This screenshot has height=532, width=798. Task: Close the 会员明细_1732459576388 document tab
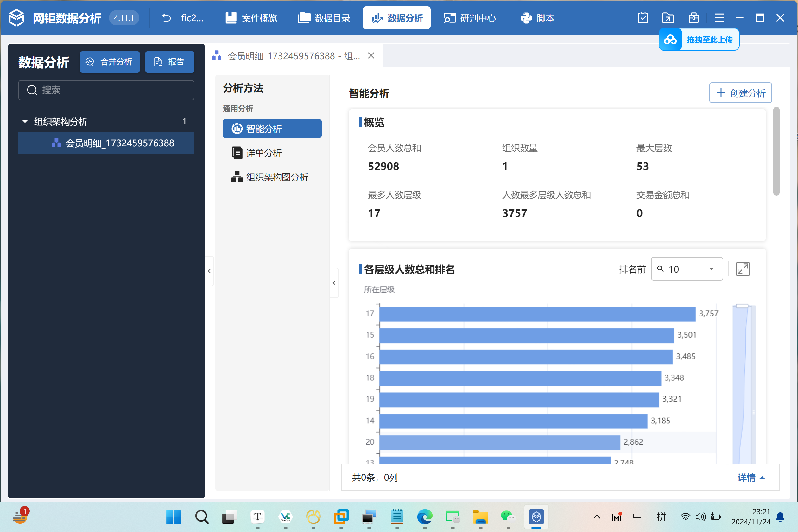click(x=371, y=56)
